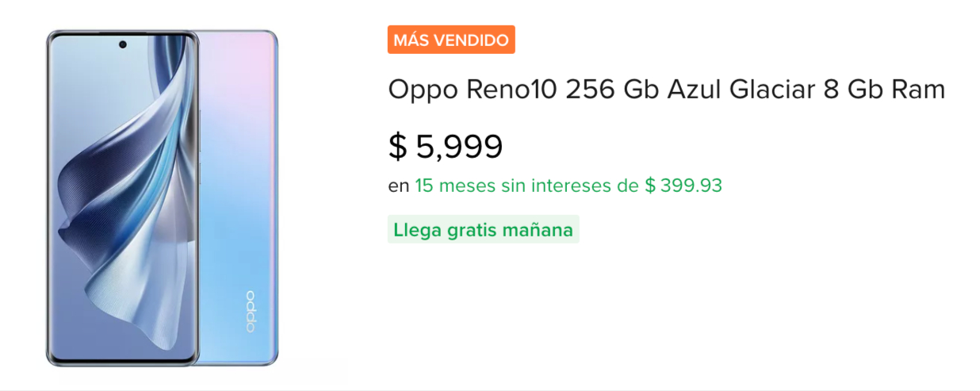Open the phone front view product image

coord(121,198)
